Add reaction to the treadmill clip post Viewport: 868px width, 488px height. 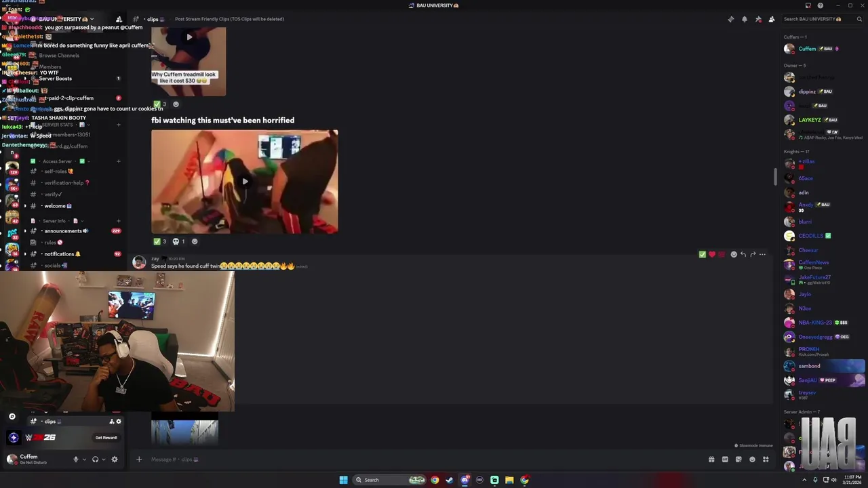click(176, 104)
